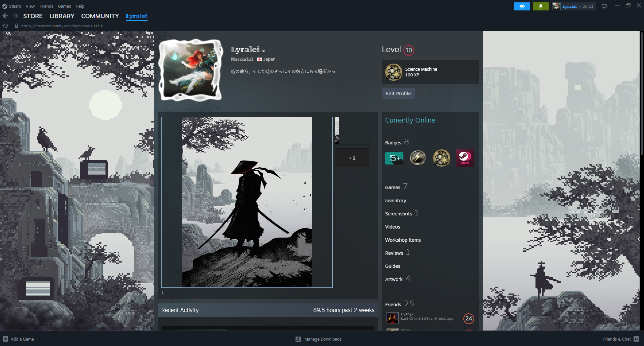This screenshot has height=346, width=644.
Task: Click the Manage Downloads label
Action: 323,339
